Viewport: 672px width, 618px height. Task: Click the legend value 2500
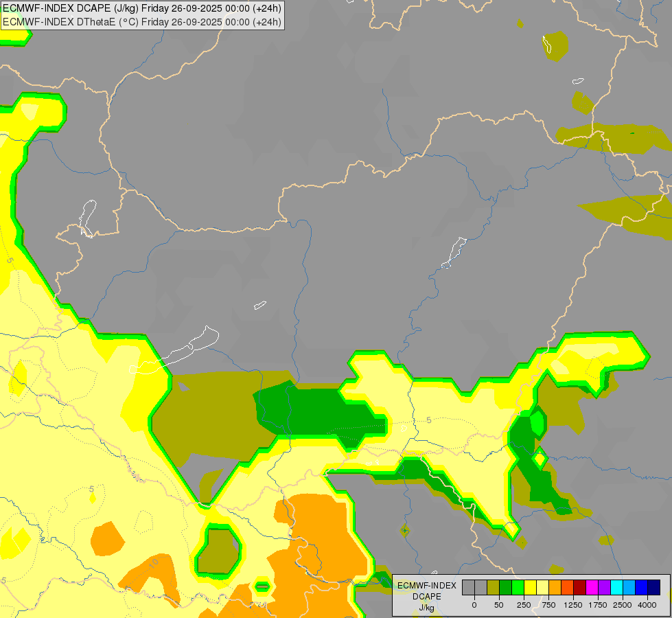click(623, 605)
